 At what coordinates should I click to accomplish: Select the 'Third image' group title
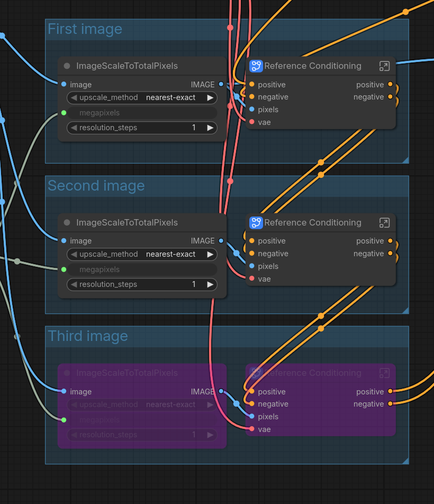tap(88, 336)
